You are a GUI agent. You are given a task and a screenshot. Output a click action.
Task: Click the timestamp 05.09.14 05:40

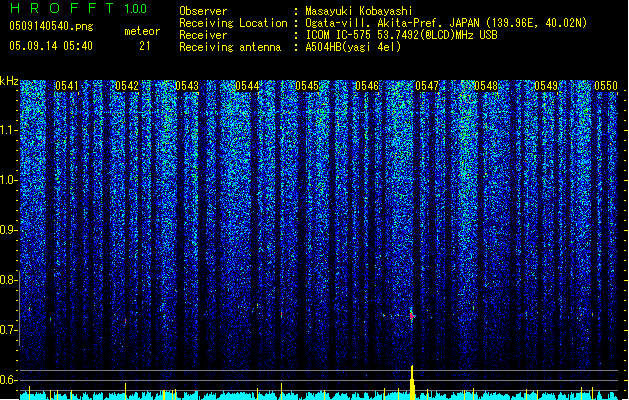[x=51, y=46]
